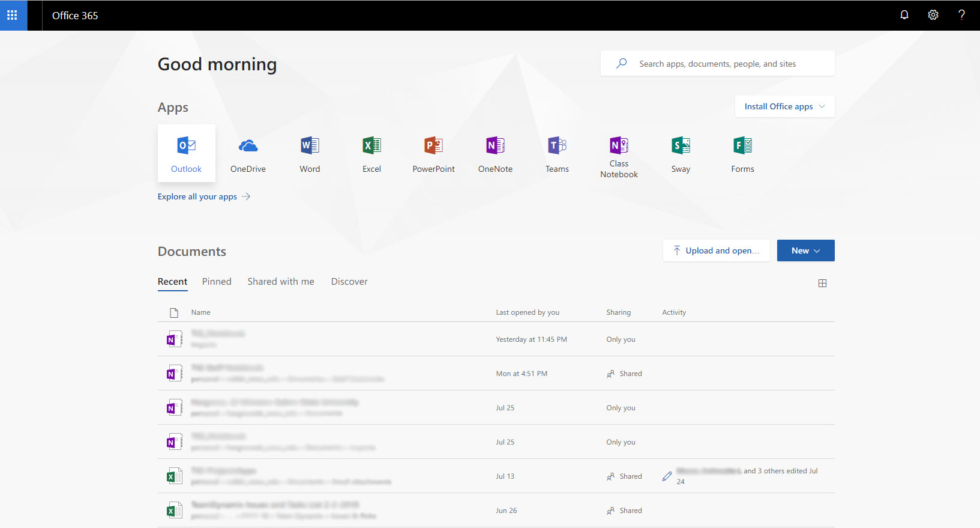Show notifications with the bell icon
Screen dimensions: 980x528
point(904,15)
